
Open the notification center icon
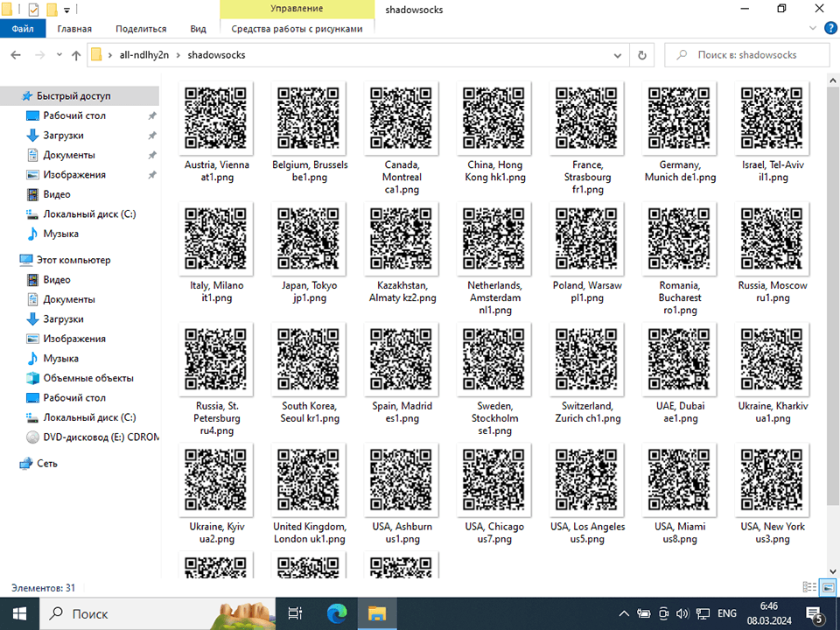point(815,614)
